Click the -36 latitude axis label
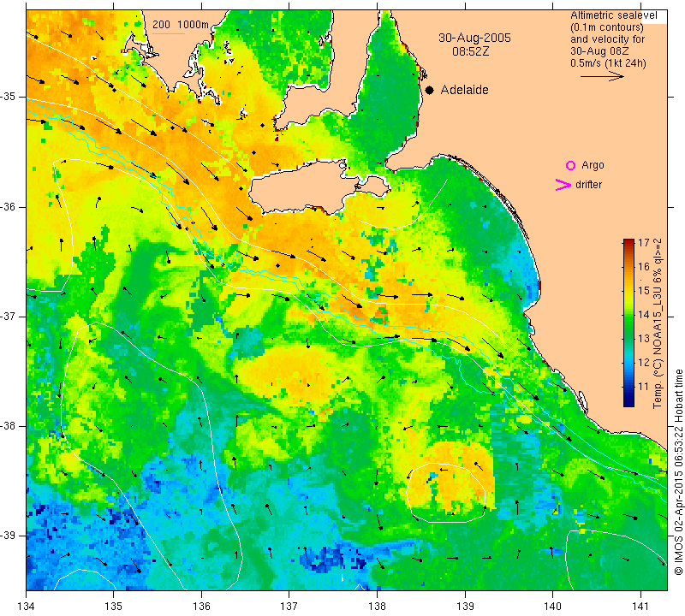The height and width of the screenshot is (616, 685). 9,206
